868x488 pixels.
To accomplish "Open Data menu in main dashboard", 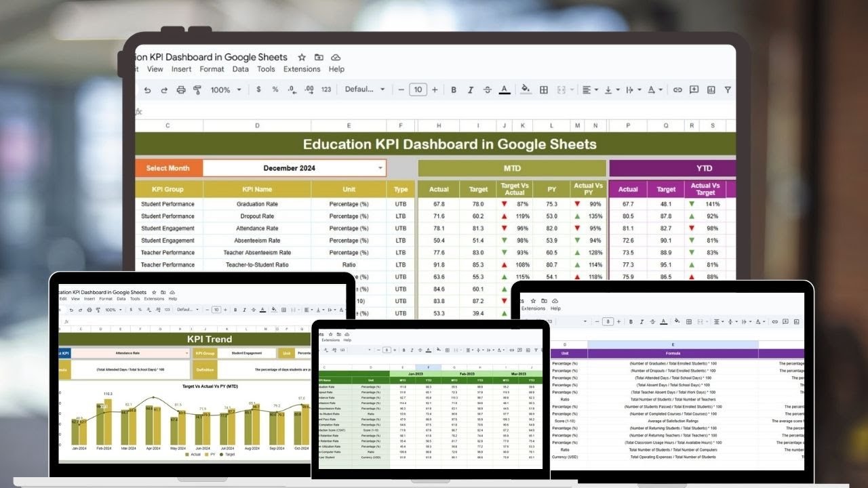I will point(240,69).
